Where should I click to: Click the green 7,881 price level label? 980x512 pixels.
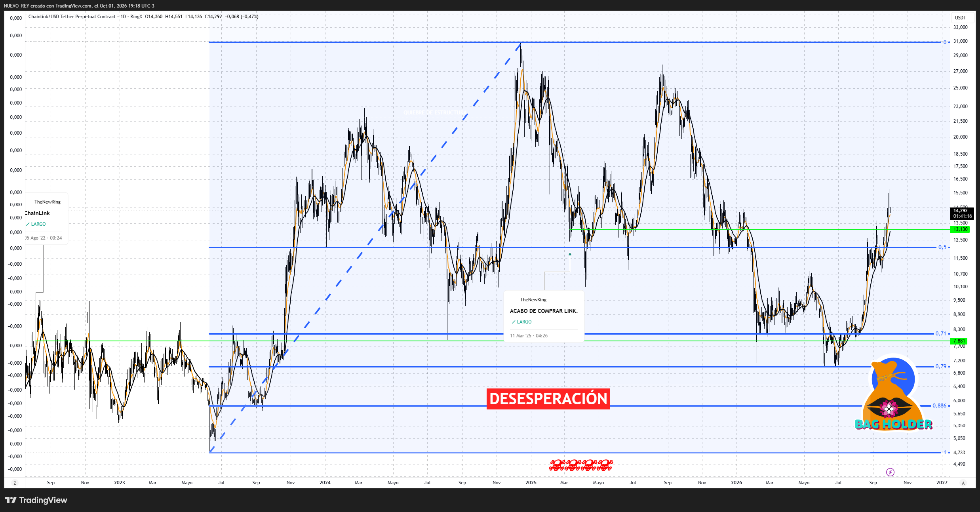point(959,341)
